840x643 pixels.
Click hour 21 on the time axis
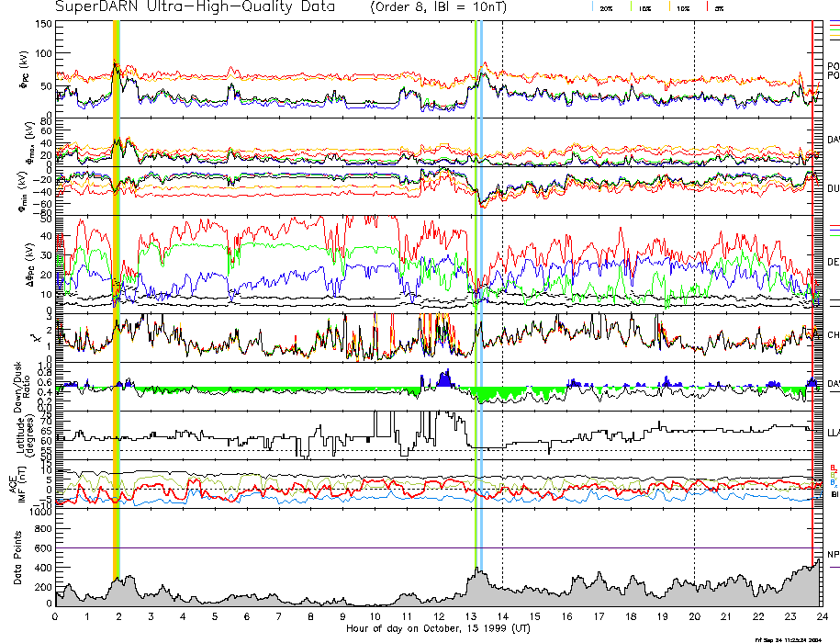coord(726,616)
